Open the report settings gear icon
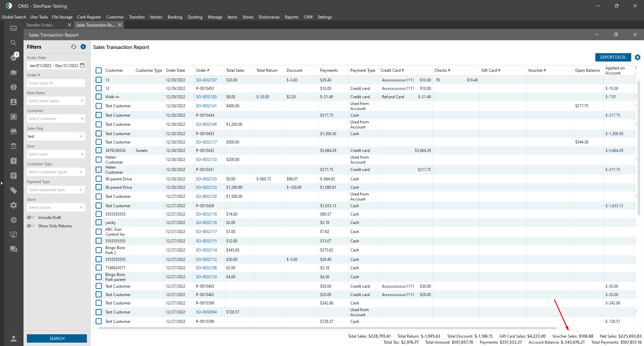 637,57
